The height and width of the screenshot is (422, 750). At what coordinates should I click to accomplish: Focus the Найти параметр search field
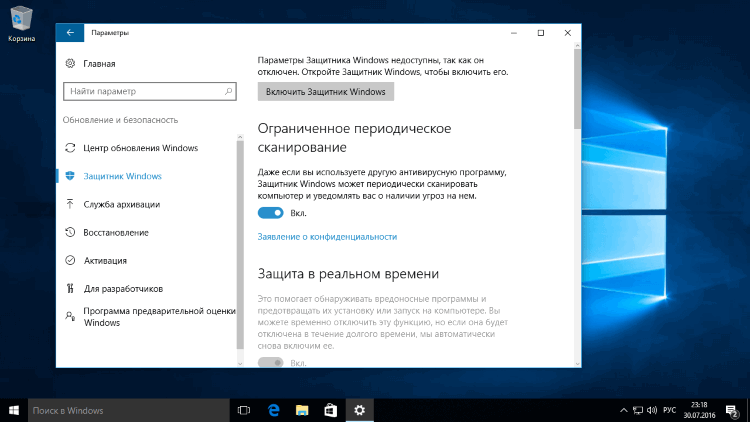(150, 91)
